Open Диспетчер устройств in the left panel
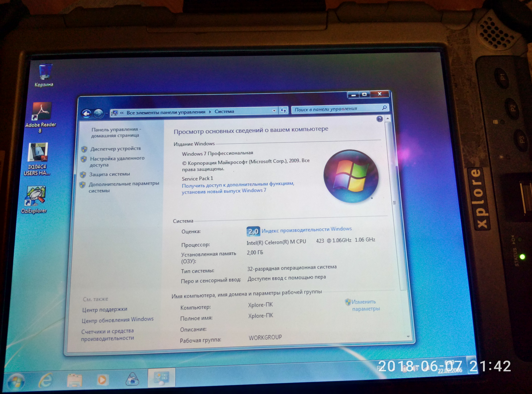Viewport: 532px width, 394px height. pos(115,149)
